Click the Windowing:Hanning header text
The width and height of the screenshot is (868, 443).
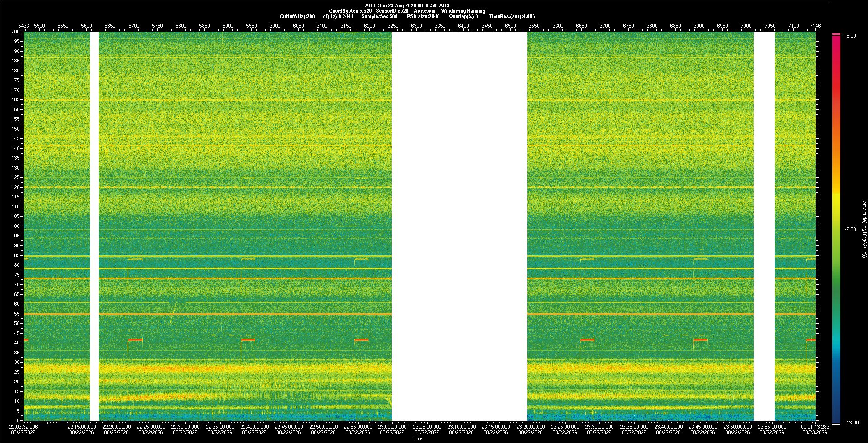pos(463,11)
